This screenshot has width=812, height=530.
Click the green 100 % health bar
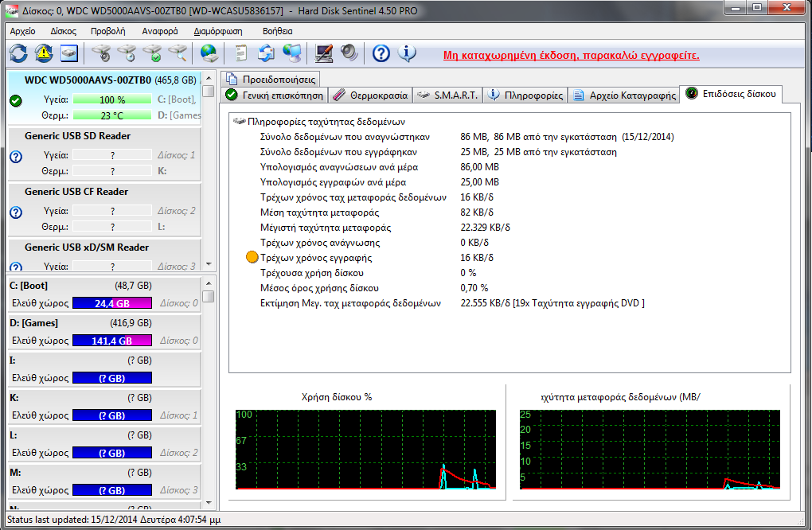tap(112, 99)
